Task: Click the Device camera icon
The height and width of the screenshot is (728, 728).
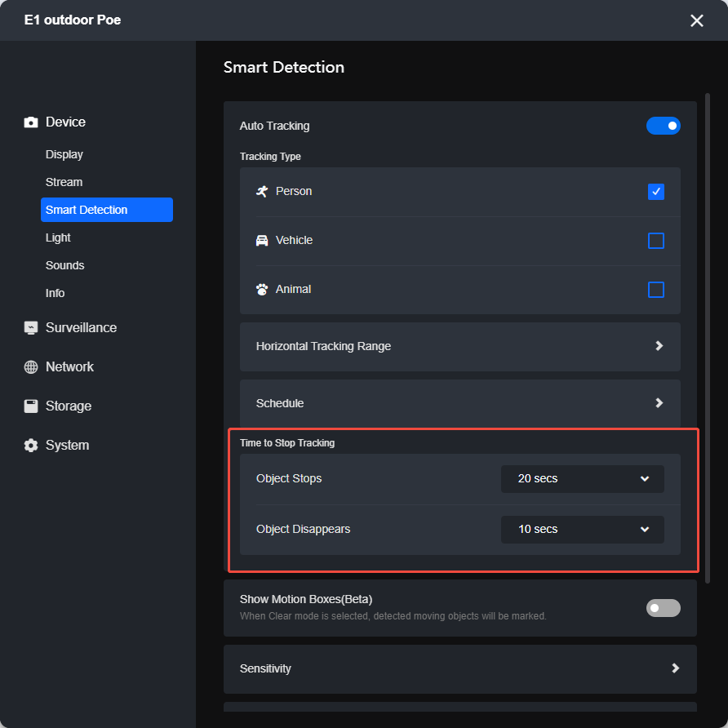Action: (x=31, y=122)
